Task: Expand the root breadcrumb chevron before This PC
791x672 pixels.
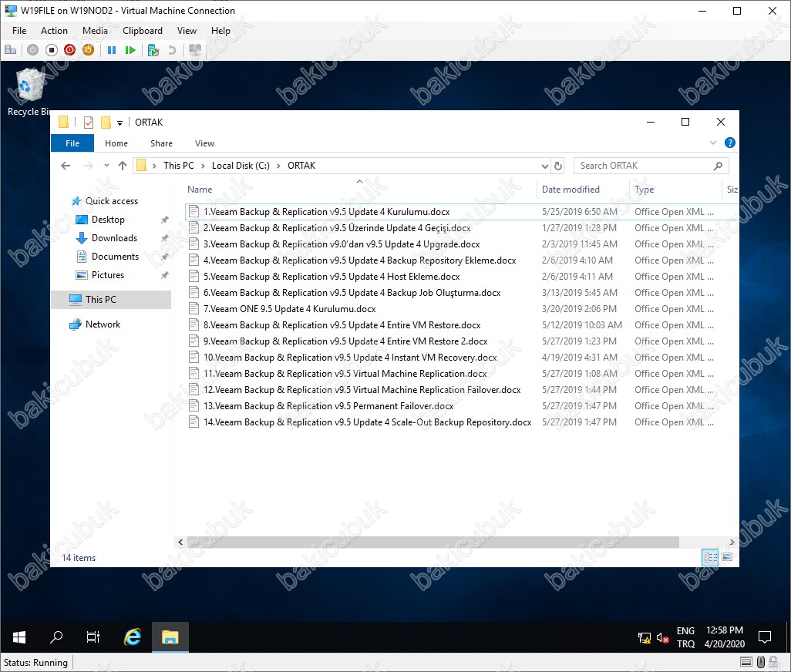Action: coord(154,166)
